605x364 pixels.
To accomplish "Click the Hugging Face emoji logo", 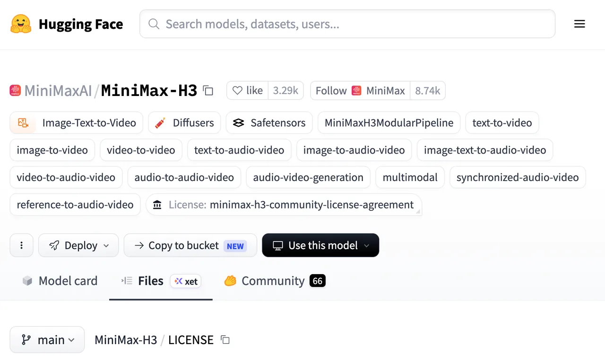I will [x=21, y=24].
